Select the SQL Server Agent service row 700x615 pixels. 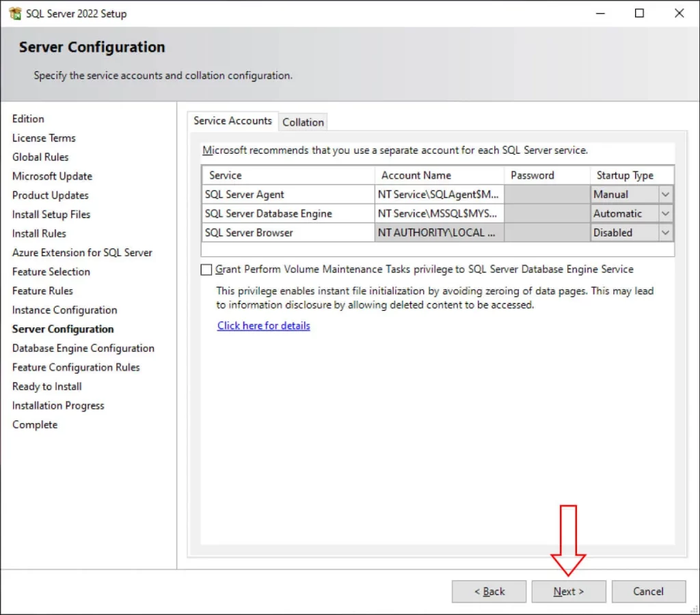click(x=287, y=194)
